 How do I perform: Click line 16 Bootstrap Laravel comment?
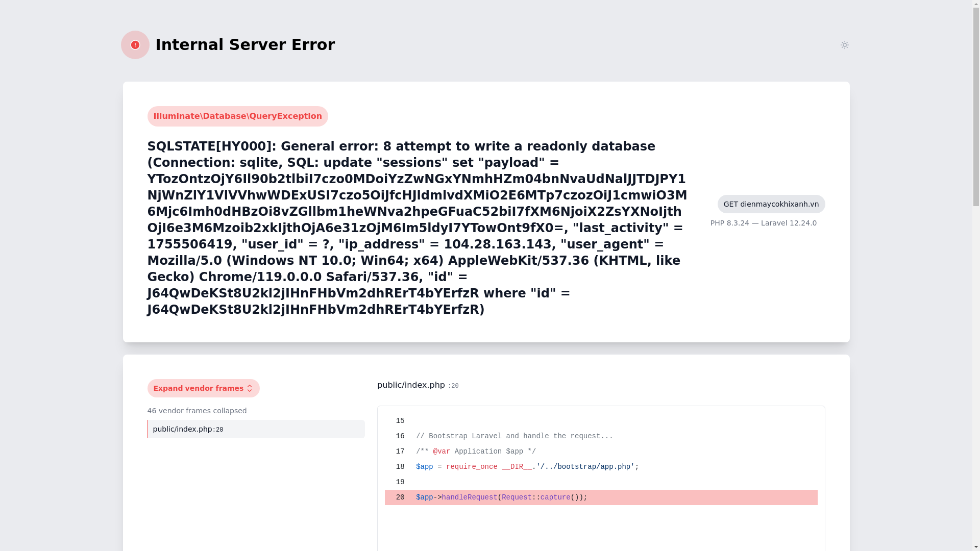(514, 436)
